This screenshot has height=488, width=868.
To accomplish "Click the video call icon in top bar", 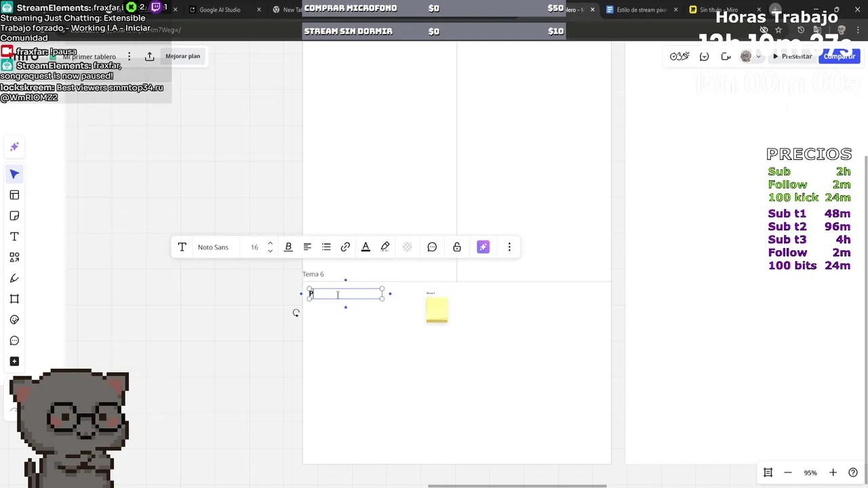I will point(726,56).
